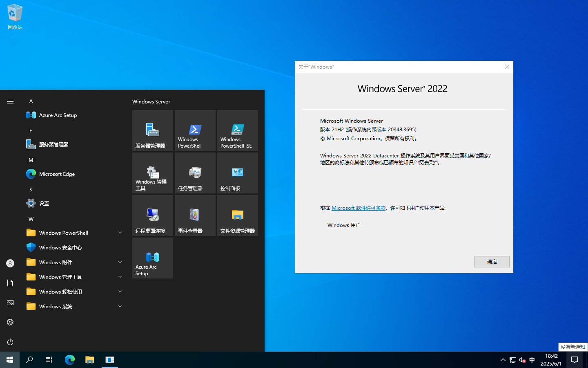
Task: Start 任务管理器 from the tile
Action: click(x=195, y=173)
